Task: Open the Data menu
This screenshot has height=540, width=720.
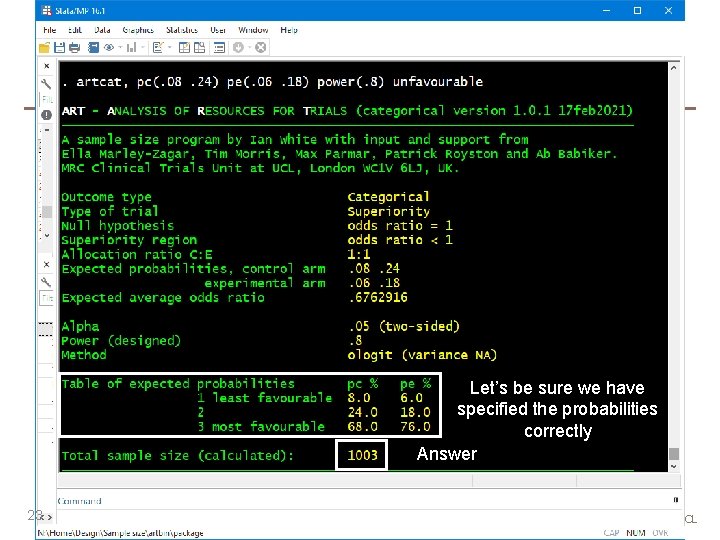Action: (102, 30)
